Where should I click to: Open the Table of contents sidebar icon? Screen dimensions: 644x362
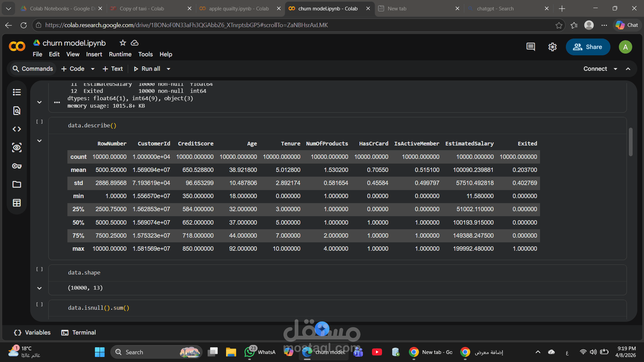coord(17,92)
